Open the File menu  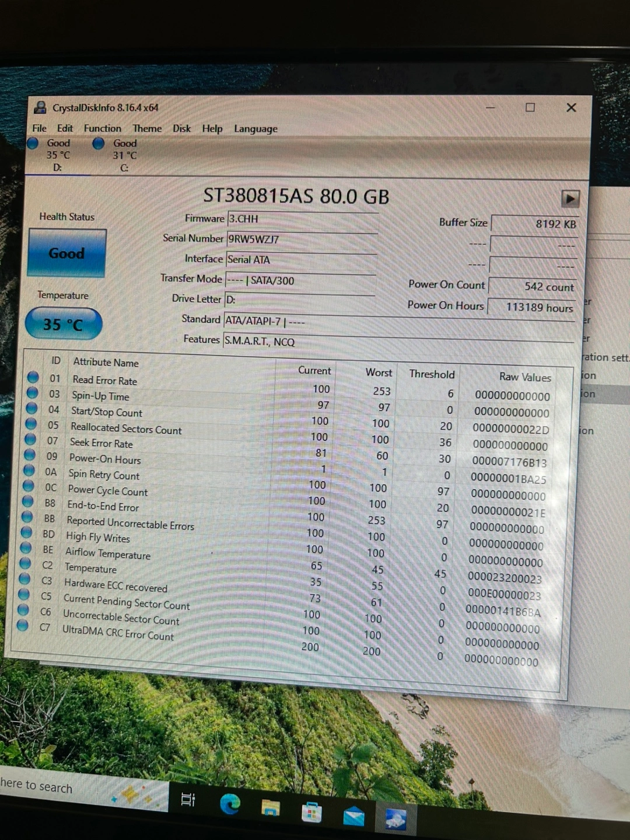pyautogui.click(x=39, y=128)
